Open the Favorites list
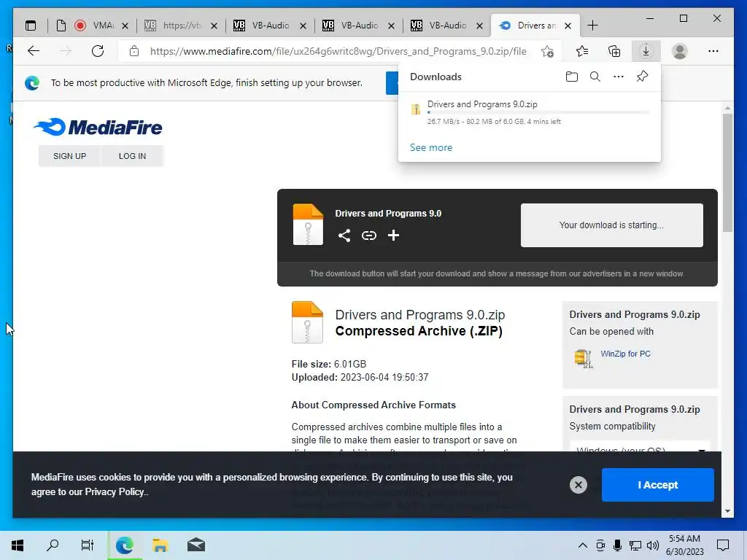 point(581,51)
